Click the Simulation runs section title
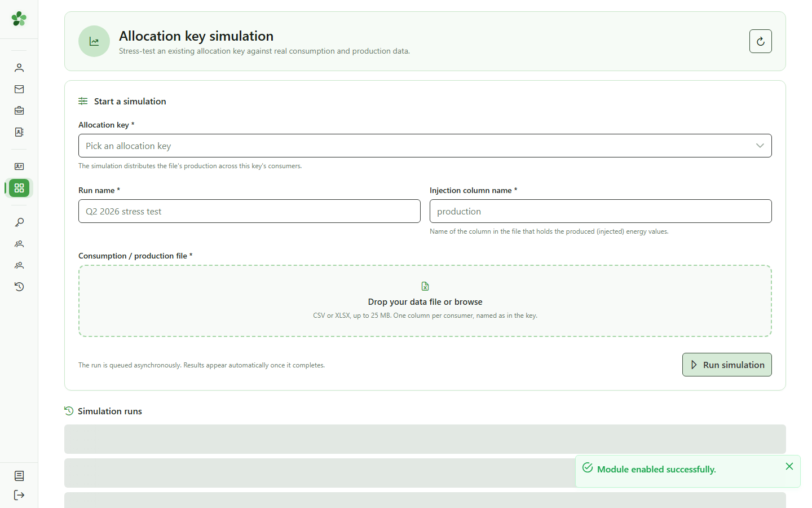The width and height of the screenshot is (812, 508). coord(110,411)
